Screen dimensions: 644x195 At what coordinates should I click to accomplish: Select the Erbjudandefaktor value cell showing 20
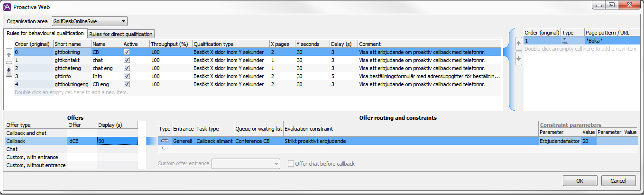588,141
